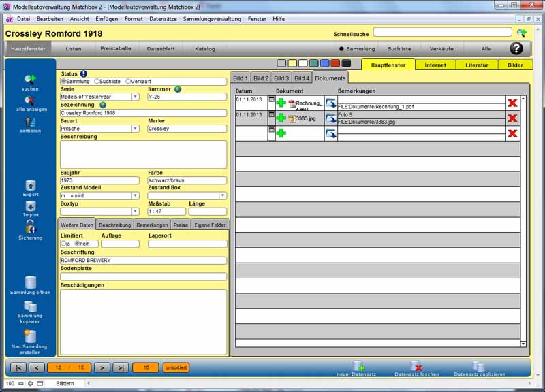
Task: Click the sortieren icon in sidebar
Action: pos(30,122)
